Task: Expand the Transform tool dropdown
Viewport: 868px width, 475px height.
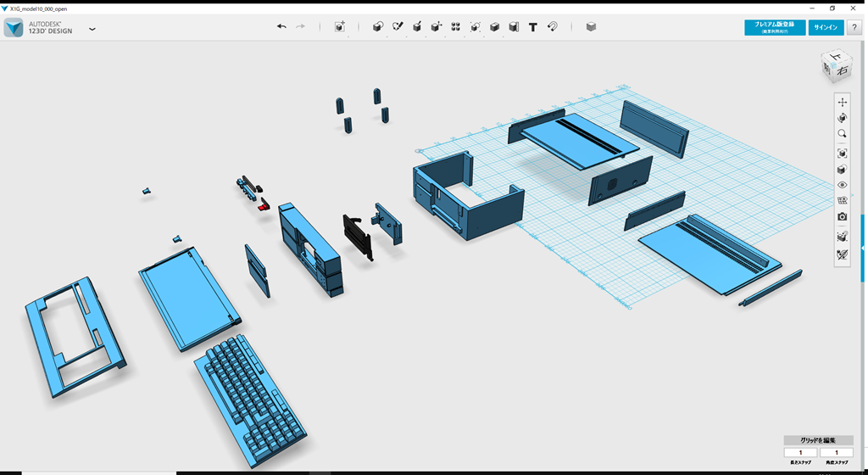Action: click(340, 27)
